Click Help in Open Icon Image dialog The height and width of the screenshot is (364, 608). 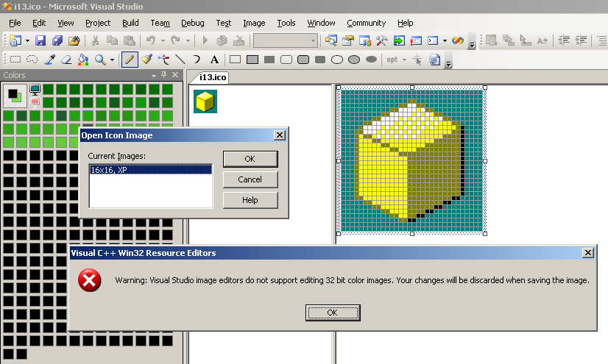point(250,200)
